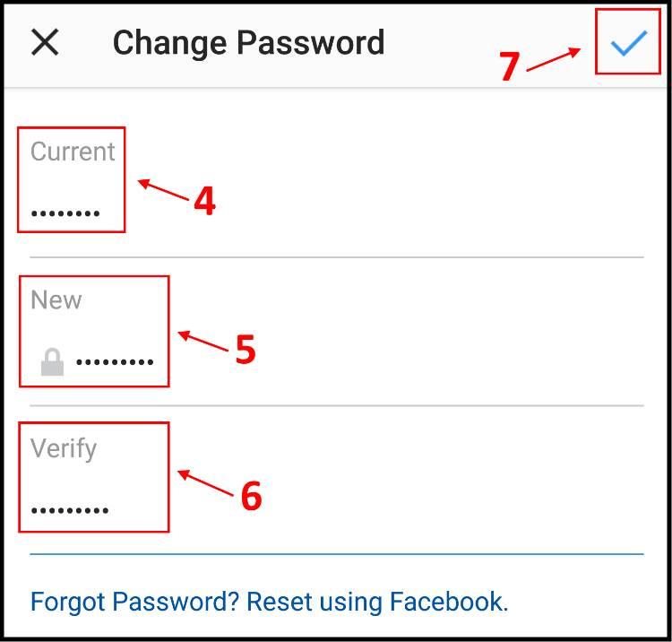Select the "Current" field label
Viewport: 672px width, 642px height.
click(73, 151)
